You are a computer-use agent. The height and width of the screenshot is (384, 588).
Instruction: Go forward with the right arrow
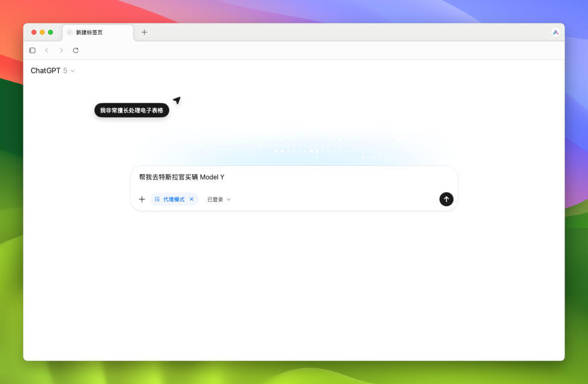click(61, 51)
